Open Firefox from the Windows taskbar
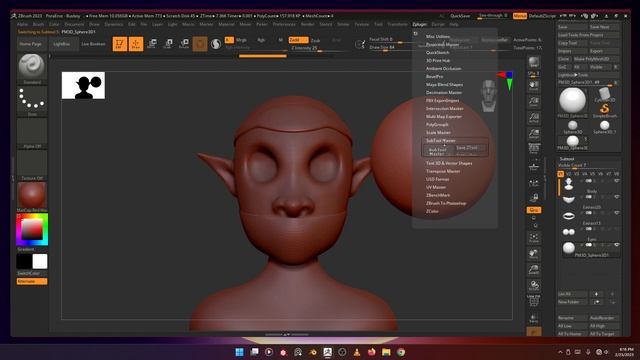The image size is (640, 360). [x=371, y=352]
